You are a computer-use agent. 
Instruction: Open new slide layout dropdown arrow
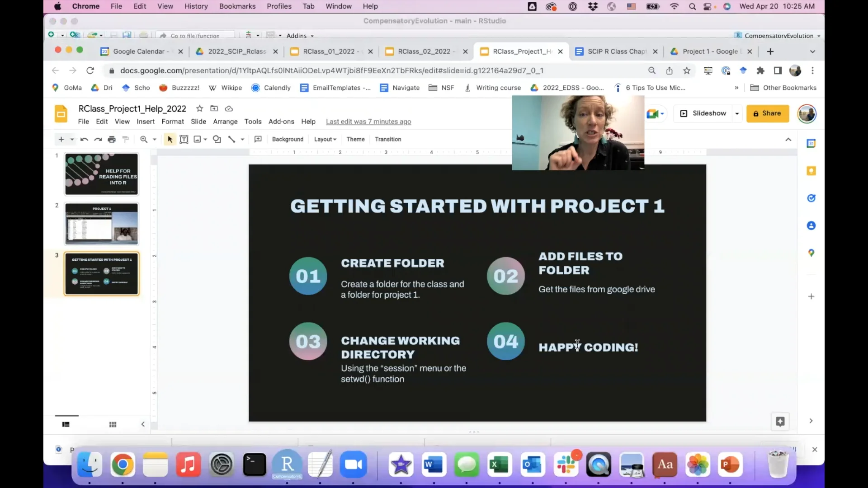pyautogui.click(x=72, y=139)
